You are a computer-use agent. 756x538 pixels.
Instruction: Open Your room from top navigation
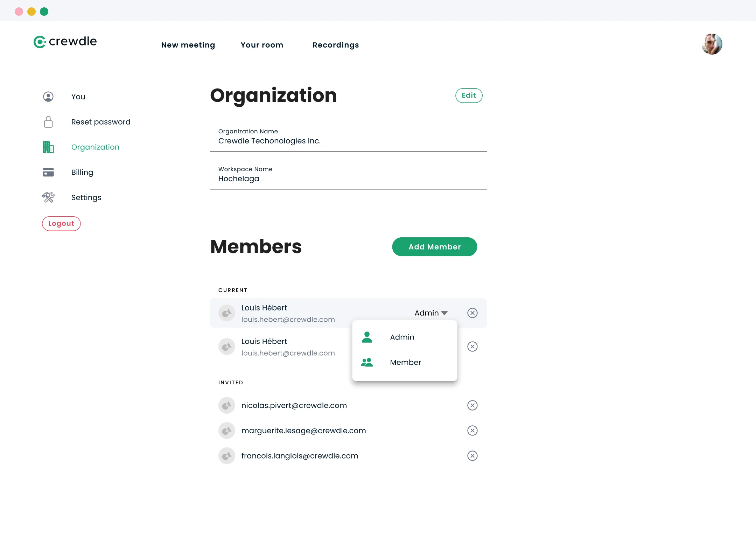click(262, 45)
